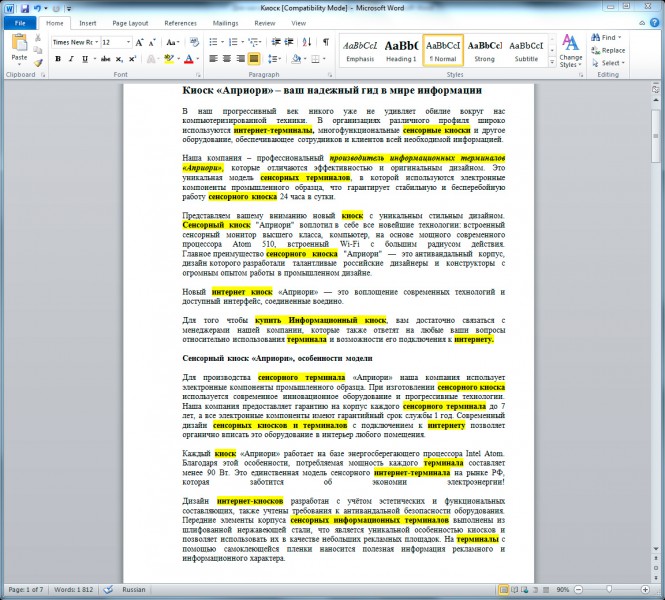Open the font size dropdown
The image size is (665, 600).
coord(116,42)
